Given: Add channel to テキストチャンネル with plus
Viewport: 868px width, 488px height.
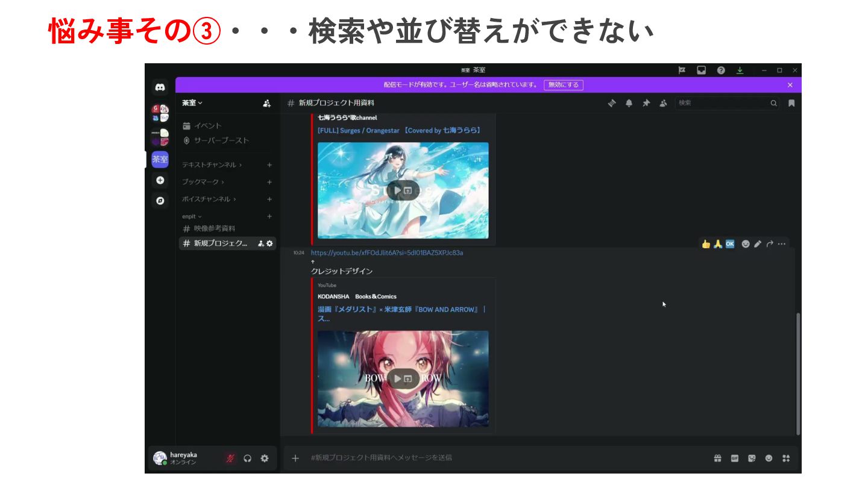Looking at the screenshot, I should (269, 164).
